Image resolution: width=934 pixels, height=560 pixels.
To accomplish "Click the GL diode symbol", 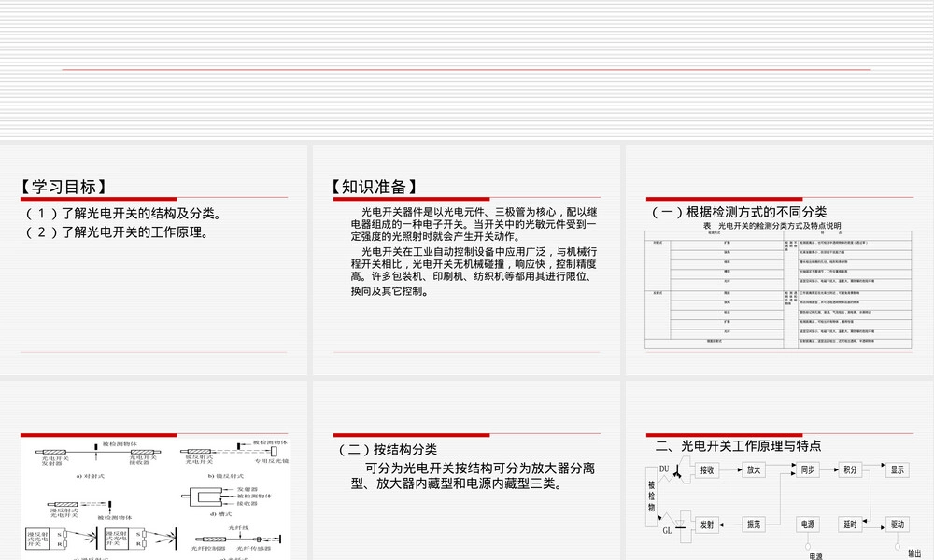I will 680,524.
